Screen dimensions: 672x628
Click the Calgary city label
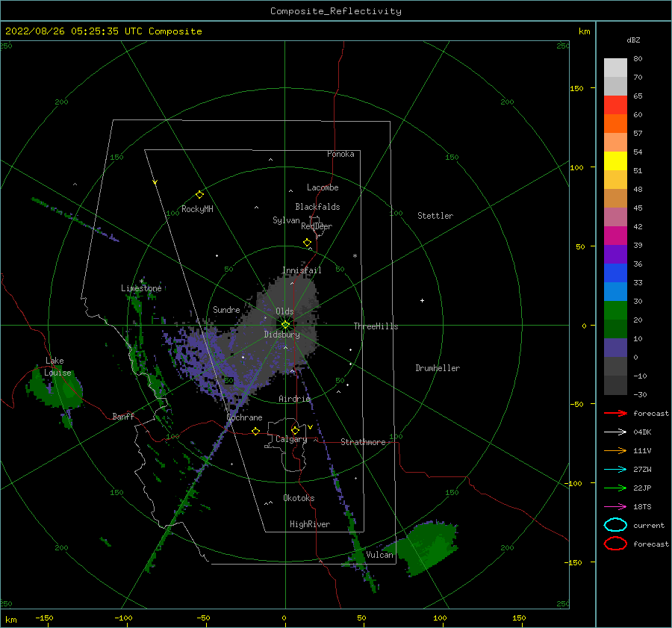(291, 439)
